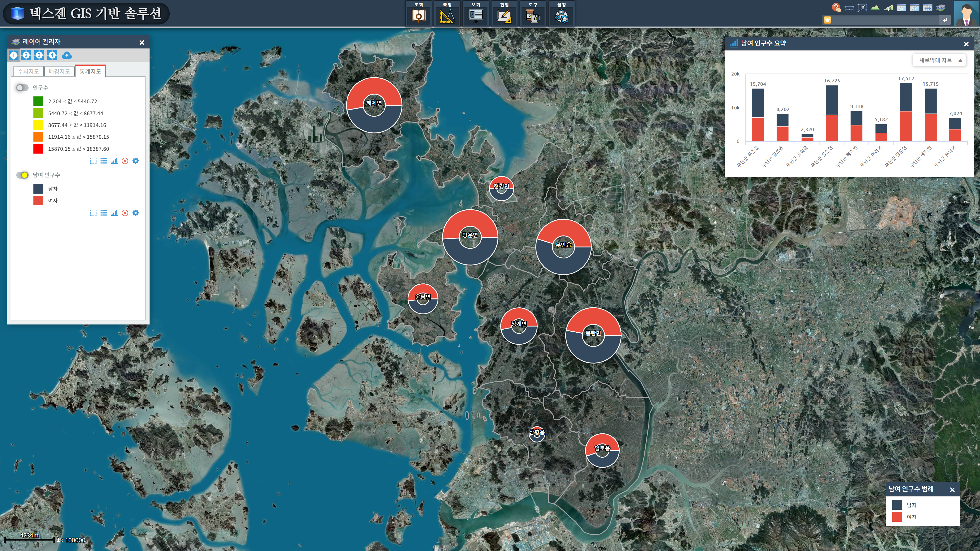This screenshot has height=551, width=980.
Task: Remove the 남여 인구수 layer with red X
Action: click(125, 213)
